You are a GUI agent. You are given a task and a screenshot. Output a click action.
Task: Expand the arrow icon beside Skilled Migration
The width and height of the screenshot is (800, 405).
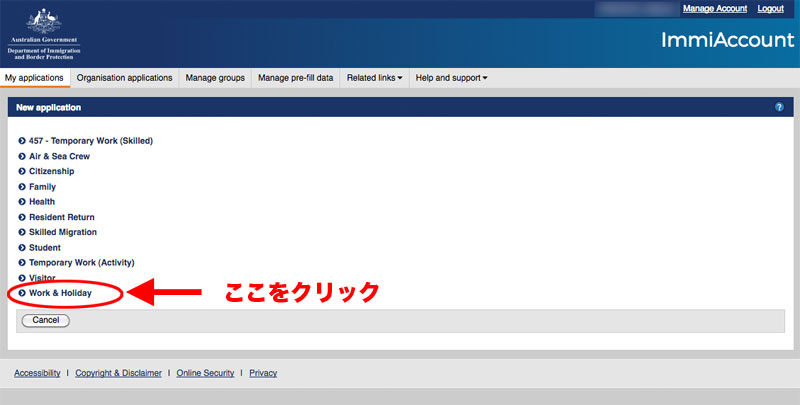tap(22, 232)
